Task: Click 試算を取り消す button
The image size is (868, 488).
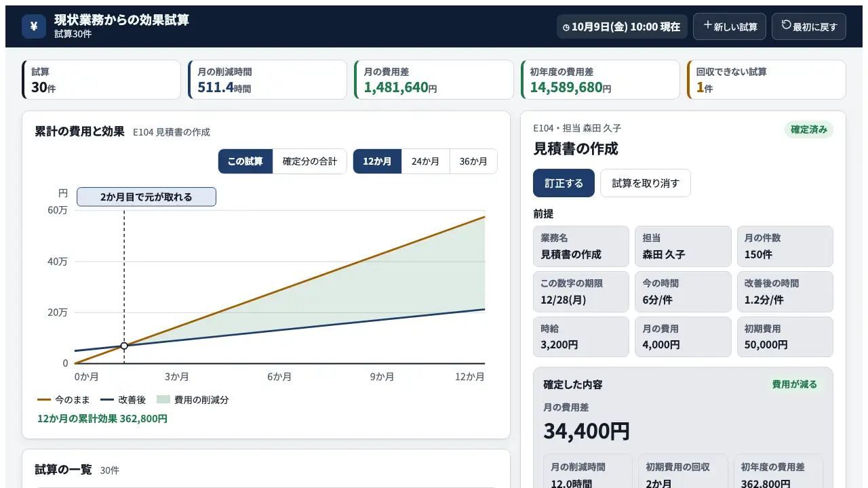Action: (x=646, y=183)
